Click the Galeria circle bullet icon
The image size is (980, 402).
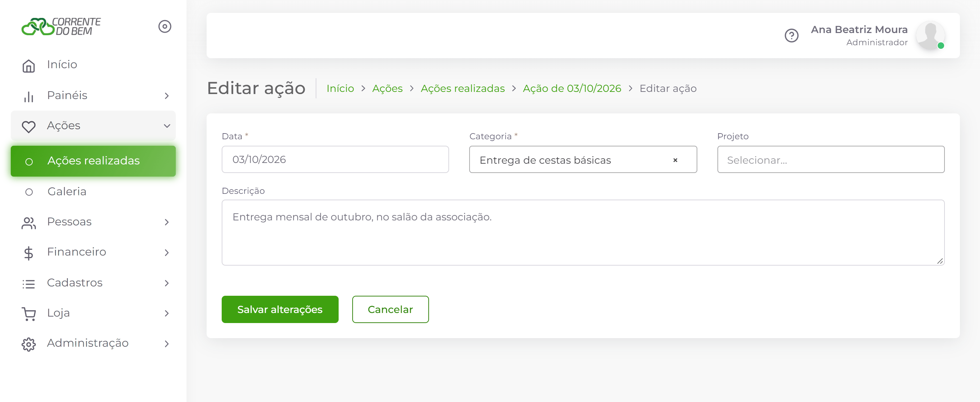click(x=29, y=192)
